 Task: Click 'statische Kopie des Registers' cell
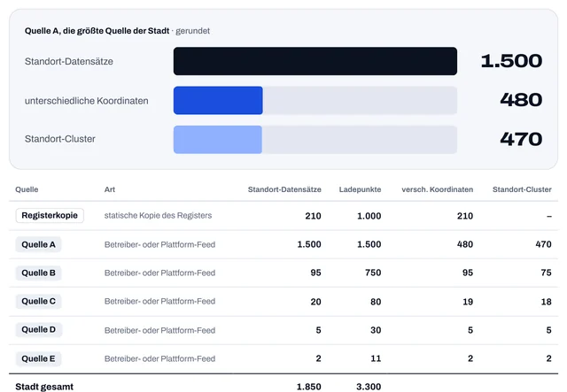pyautogui.click(x=158, y=216)
